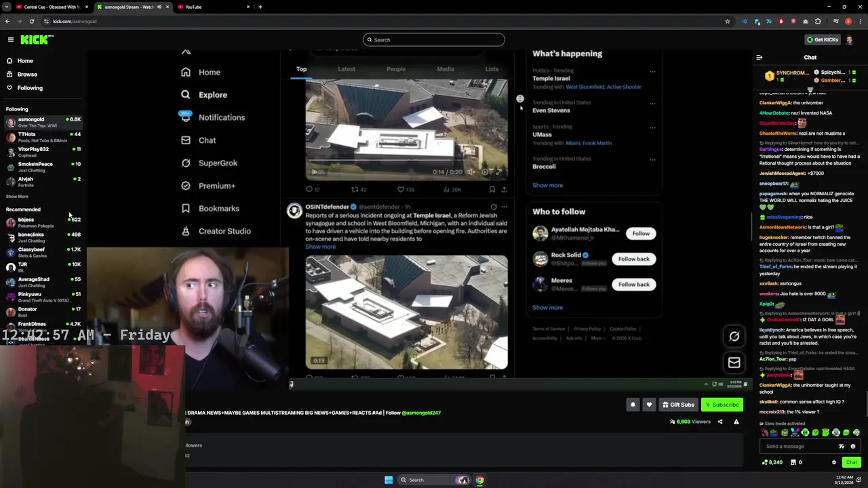The height and width of the screenshot is (488, 868).
Task: Click the Grok floating button on X
Action: (734, 336)
